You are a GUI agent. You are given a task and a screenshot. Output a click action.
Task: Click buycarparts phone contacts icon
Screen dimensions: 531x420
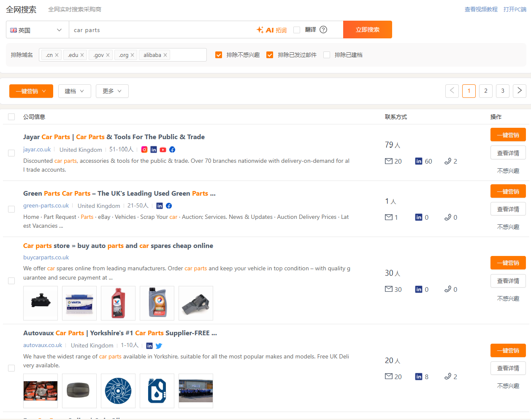448,289
